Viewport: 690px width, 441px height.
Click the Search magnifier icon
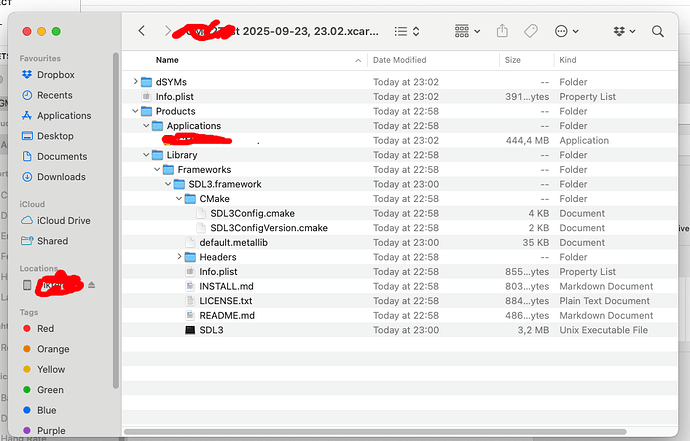(x=657, y=31)
